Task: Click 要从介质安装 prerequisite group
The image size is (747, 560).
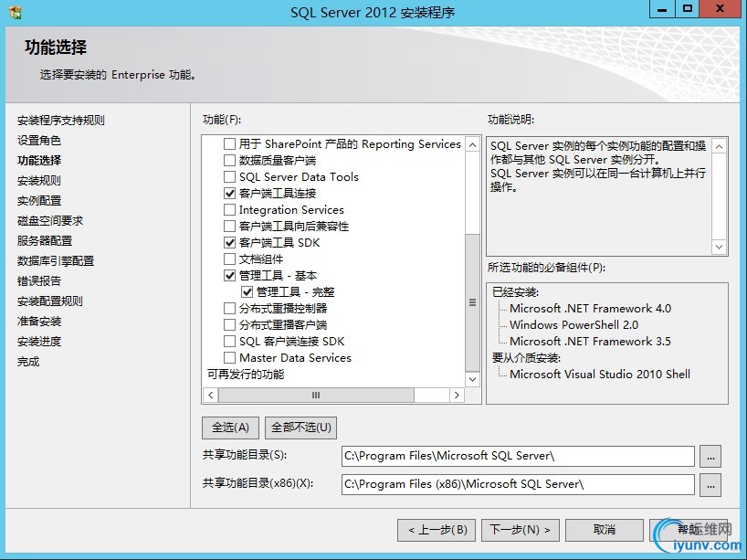Action: coord(526,357)
